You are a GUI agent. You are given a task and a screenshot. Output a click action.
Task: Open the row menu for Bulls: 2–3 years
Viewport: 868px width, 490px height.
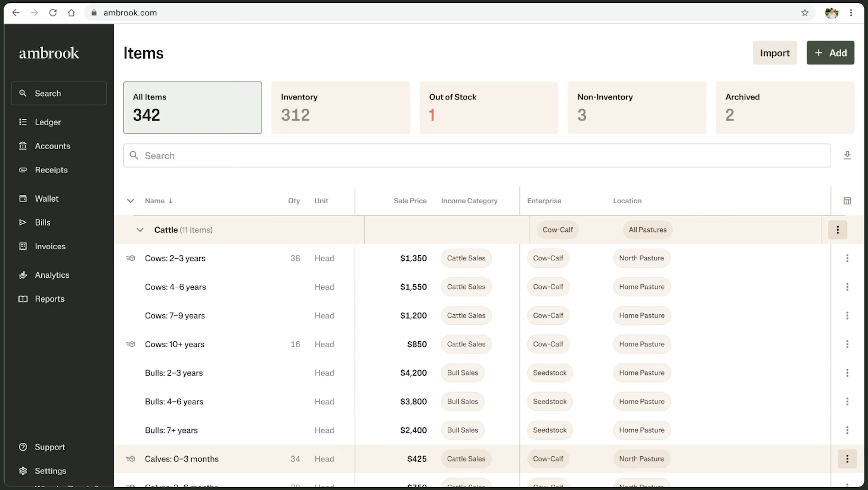click(x=847, y=373)
